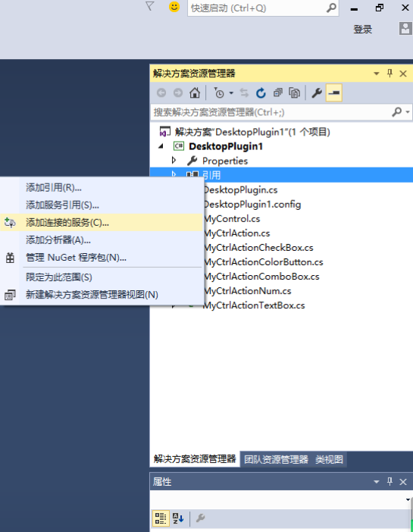This screenshot has height=532, width=413.
Task: Click the Refresh icon in Solution Explorer toolbar
Action: pos(261,92)
